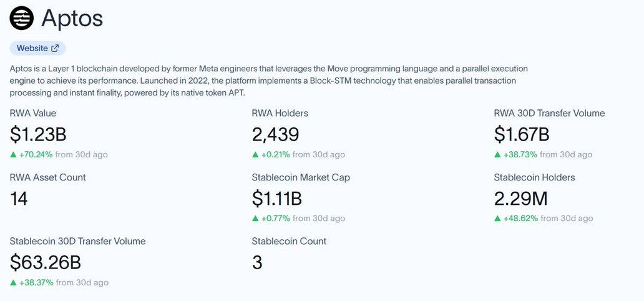Image resolution: width=644 pixels, height=301 pixels.
Task: Click the $1.67B transfer volume figure
Action: coord(522,134)
